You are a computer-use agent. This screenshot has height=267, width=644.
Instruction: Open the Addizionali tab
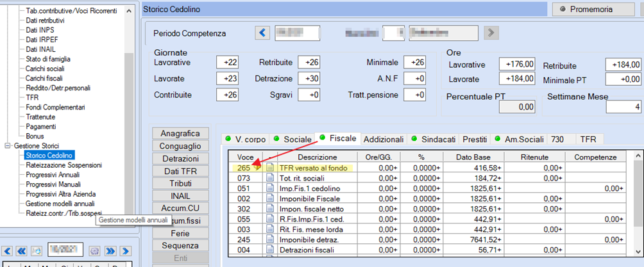pos(384,139)
